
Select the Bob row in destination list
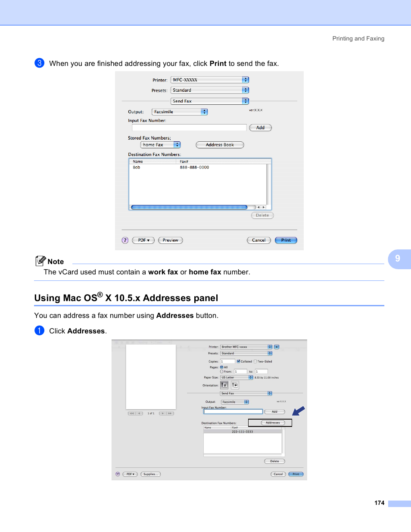(197, 168)
